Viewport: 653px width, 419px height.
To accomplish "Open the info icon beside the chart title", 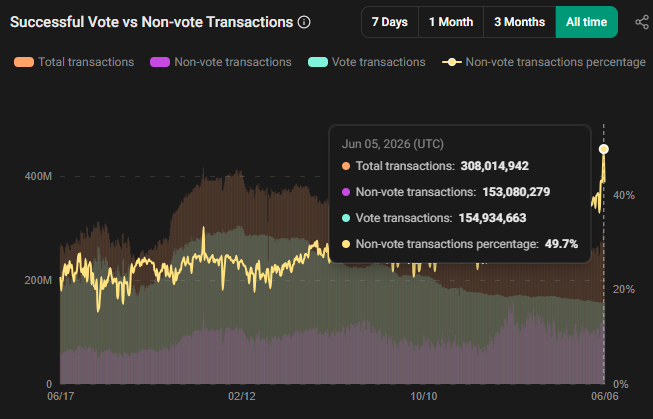I will pyautogui.click(x=304, y=22).
